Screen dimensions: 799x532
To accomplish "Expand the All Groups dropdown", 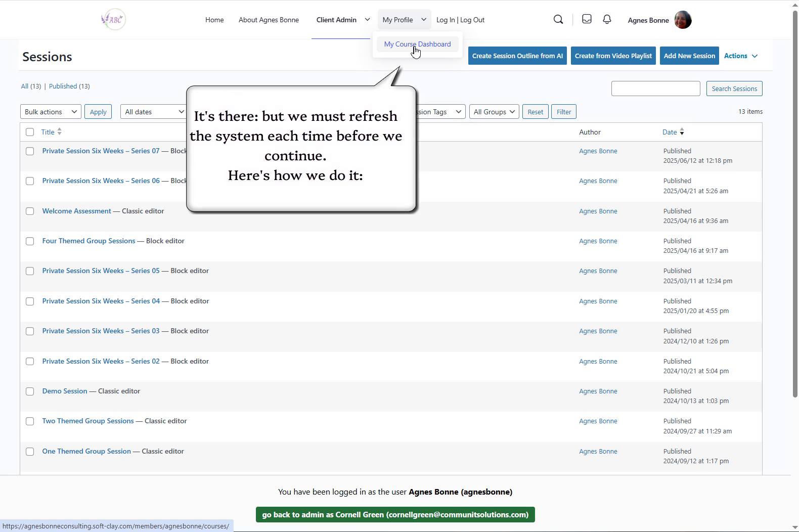I will click(x=494, y=112).
